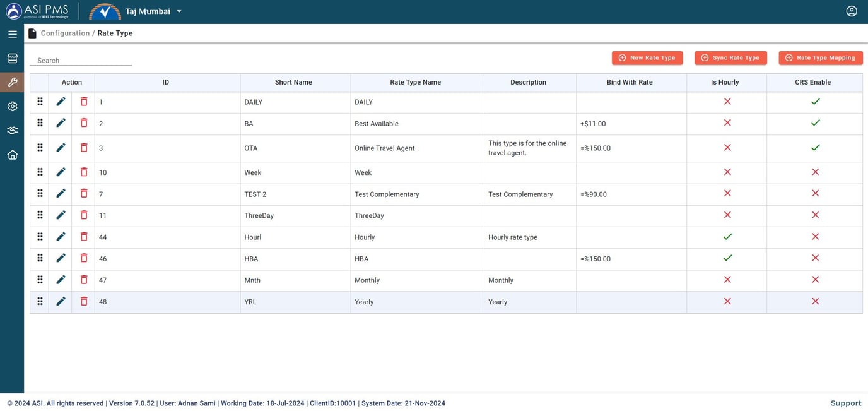Delete the Best Available rate type
Image resolution: width=868 pixels, height=411 pixels.
coord(83,123)
